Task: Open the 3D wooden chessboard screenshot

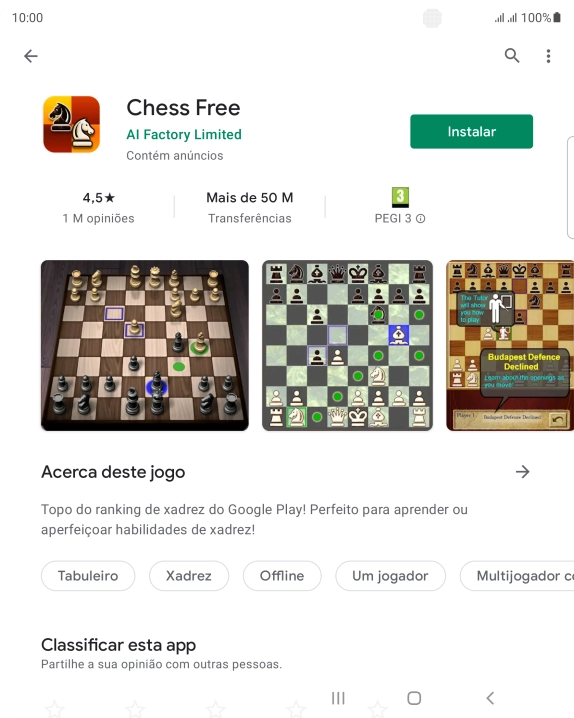Action: click(145, 345)
